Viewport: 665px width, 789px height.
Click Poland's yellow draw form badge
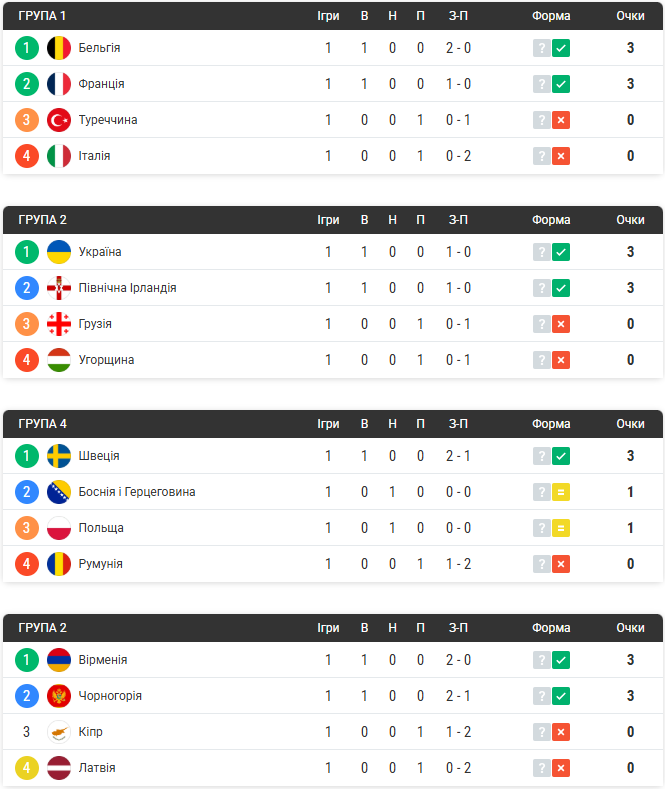[561, 528]
